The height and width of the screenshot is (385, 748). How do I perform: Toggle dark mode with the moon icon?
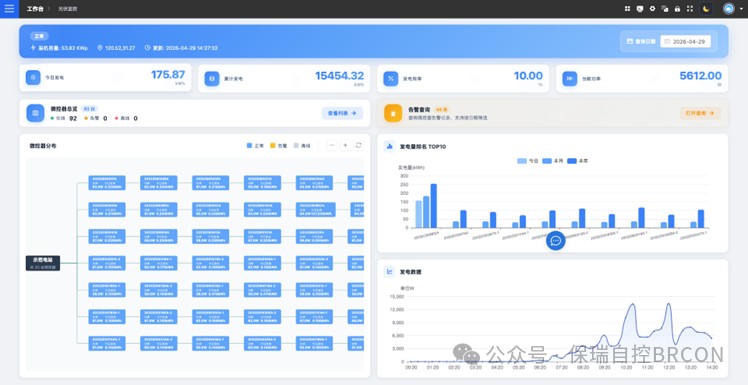pyautogui.click(x=706, y=9)
